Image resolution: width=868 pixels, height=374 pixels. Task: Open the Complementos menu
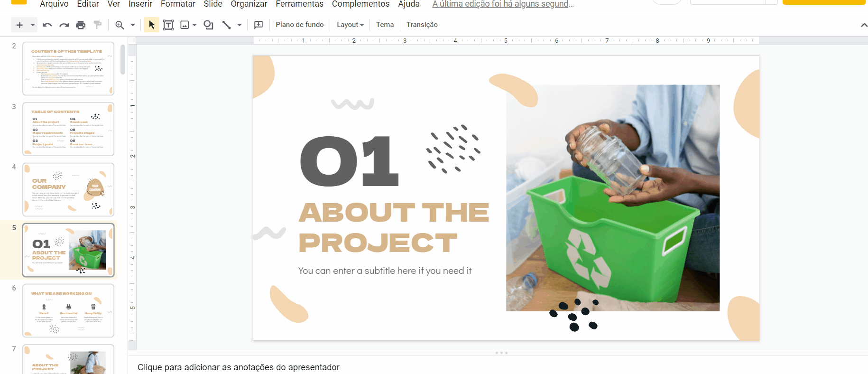[x=360, y=4]
